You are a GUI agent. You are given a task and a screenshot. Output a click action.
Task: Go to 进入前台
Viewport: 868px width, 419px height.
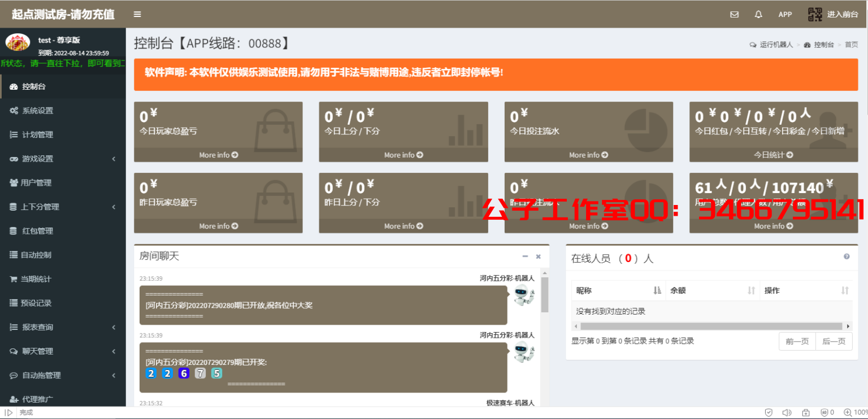click(x=843, y=15)
